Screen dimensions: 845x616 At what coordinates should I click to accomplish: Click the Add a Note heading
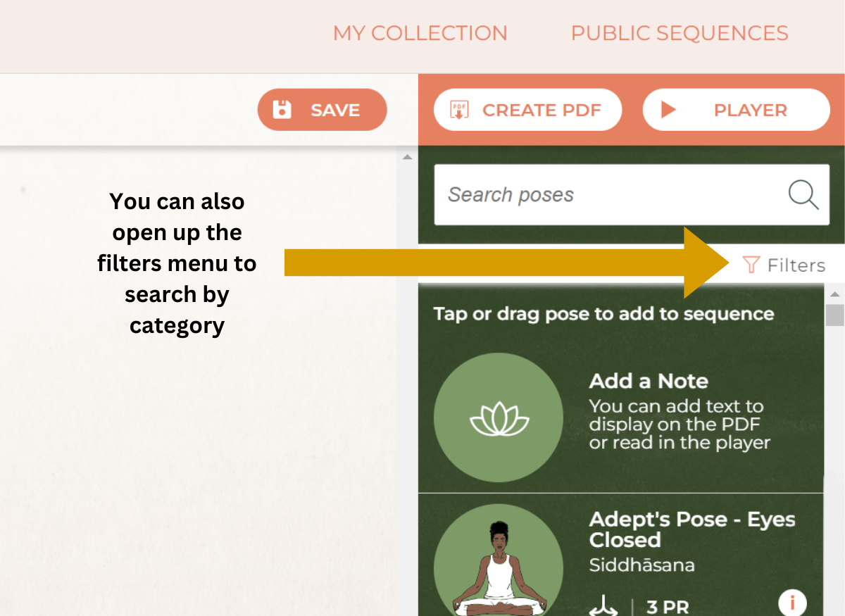point(649,381)
